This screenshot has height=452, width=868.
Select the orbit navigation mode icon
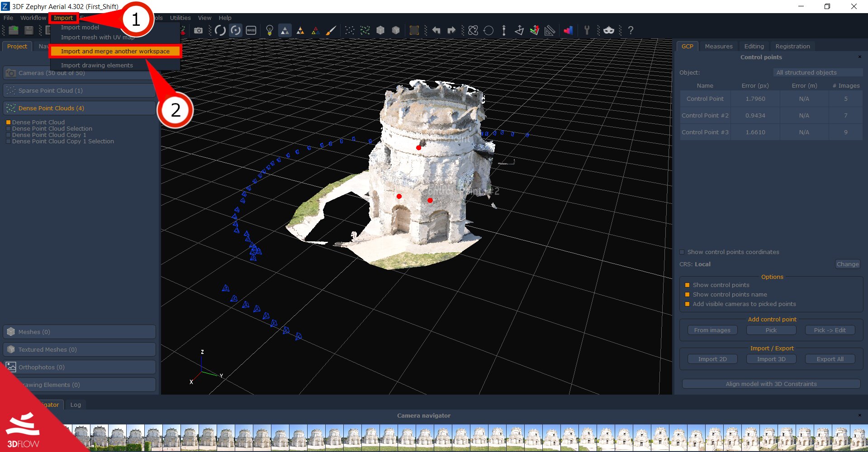[x=220, y=30]
